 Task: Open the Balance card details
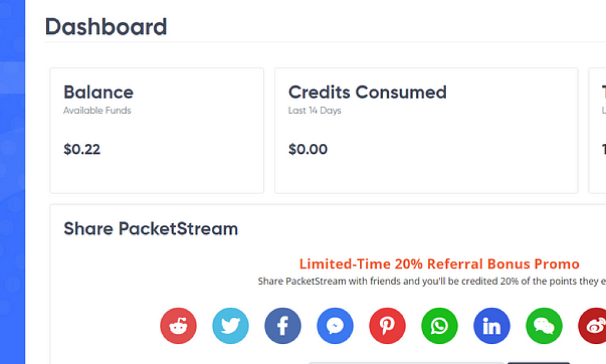[157, 130]
